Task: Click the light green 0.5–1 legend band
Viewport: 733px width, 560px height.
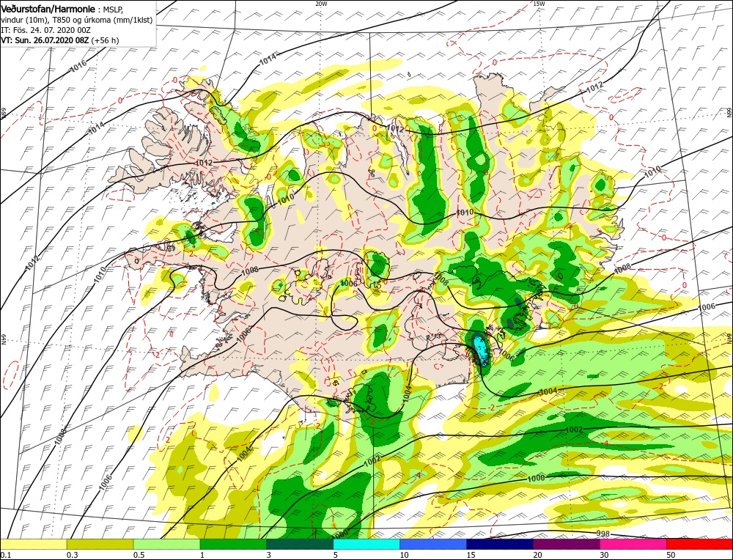Action: coord(167,544)
